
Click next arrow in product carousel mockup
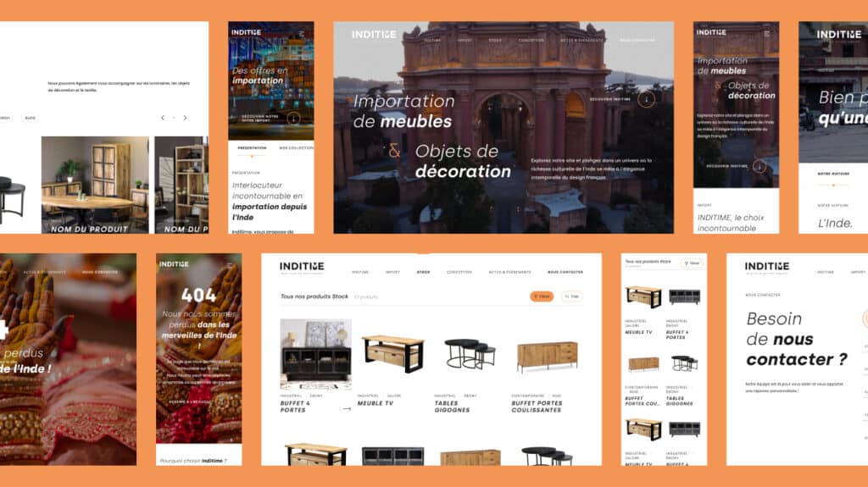click(185, 118)
